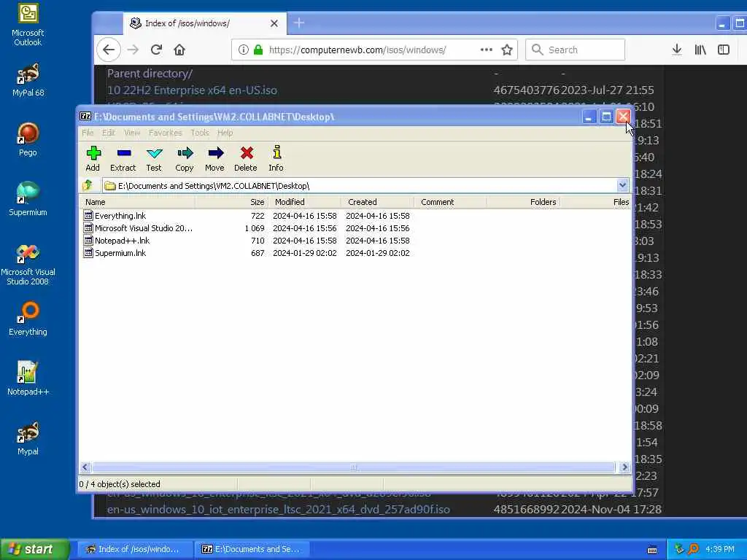
Task: Click the red Delete icon
Action: [246, 158]
